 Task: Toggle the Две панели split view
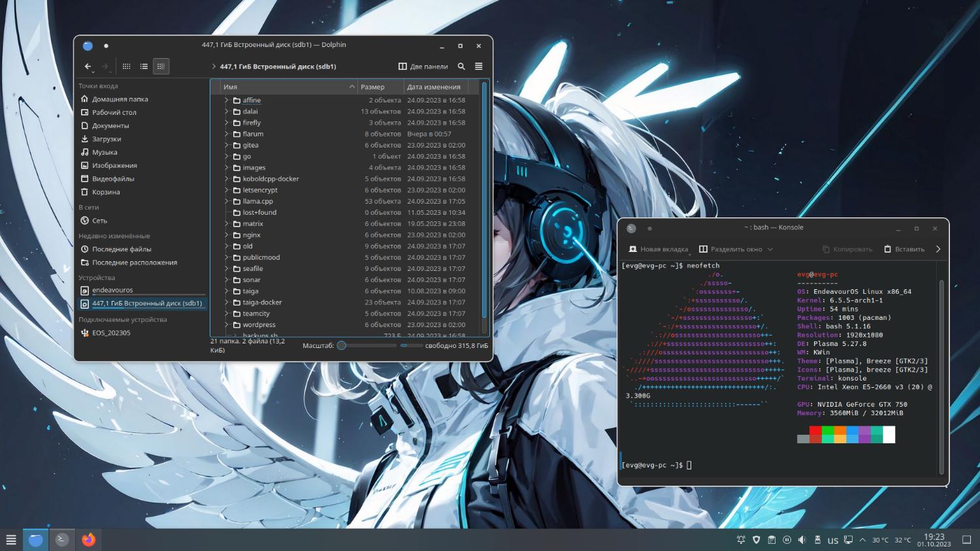pos(423,66)
